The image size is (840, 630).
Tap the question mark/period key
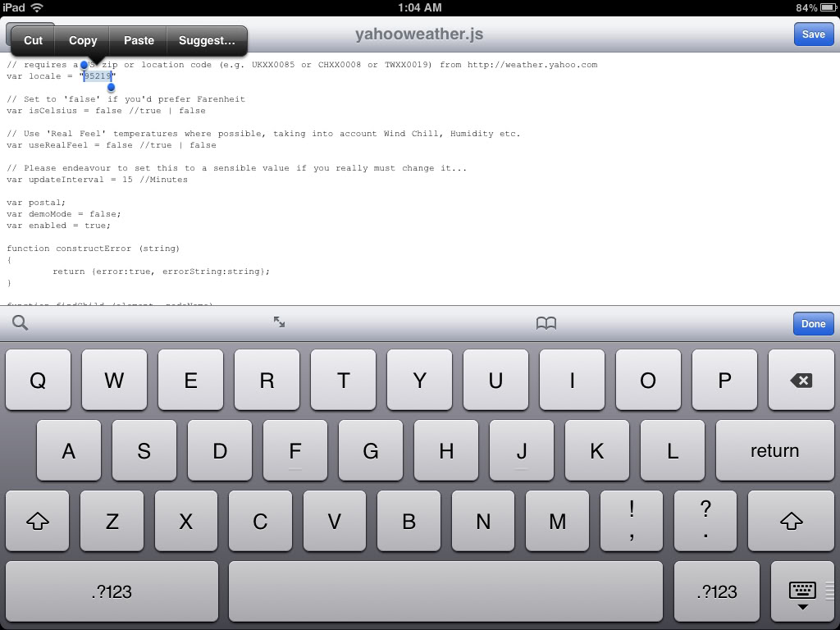[705, 521]
